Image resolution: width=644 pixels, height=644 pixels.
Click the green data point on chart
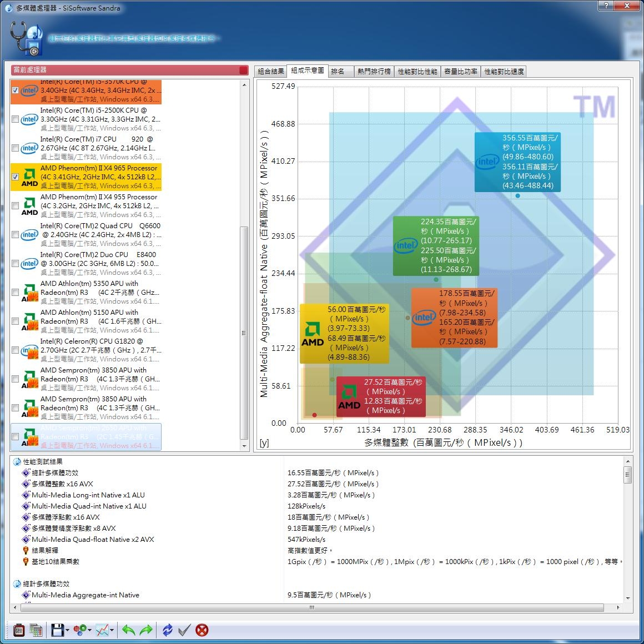tap(436, 279)
